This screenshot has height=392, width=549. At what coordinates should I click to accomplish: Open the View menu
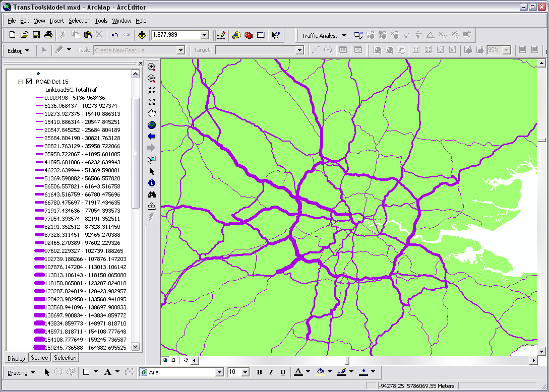39,21
